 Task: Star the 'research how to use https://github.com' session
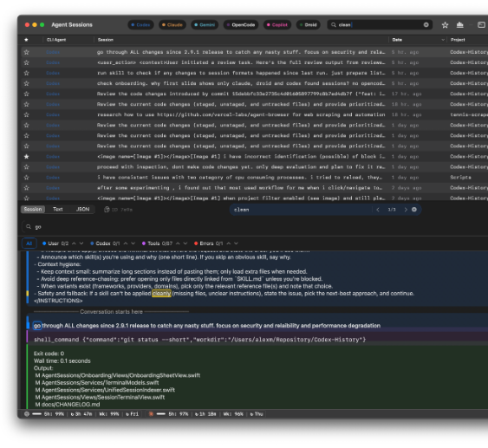click(x=27, y=114)
